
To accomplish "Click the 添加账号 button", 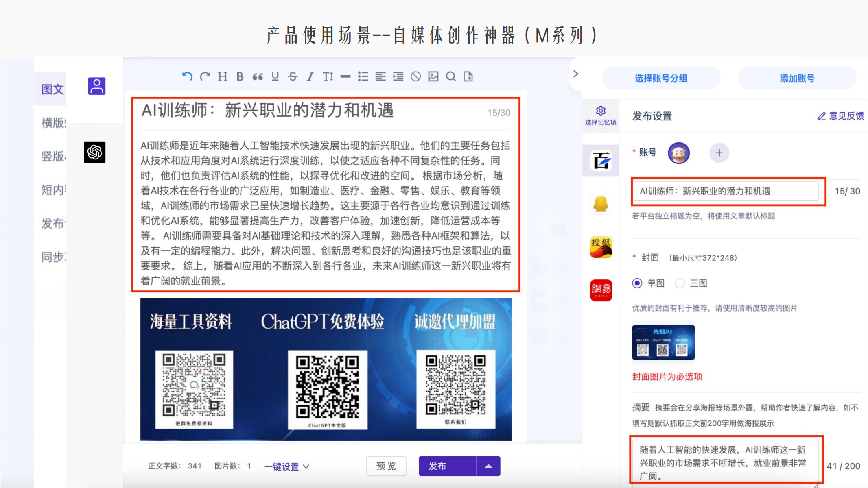I will [x=797, y=78].
